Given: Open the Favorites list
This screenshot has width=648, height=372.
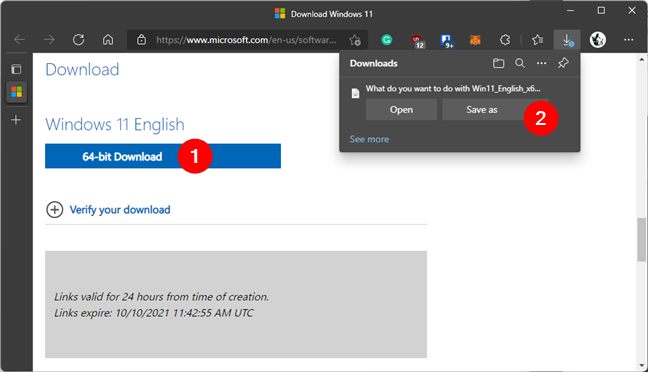Looking at the screenshot, I should 537,40.
